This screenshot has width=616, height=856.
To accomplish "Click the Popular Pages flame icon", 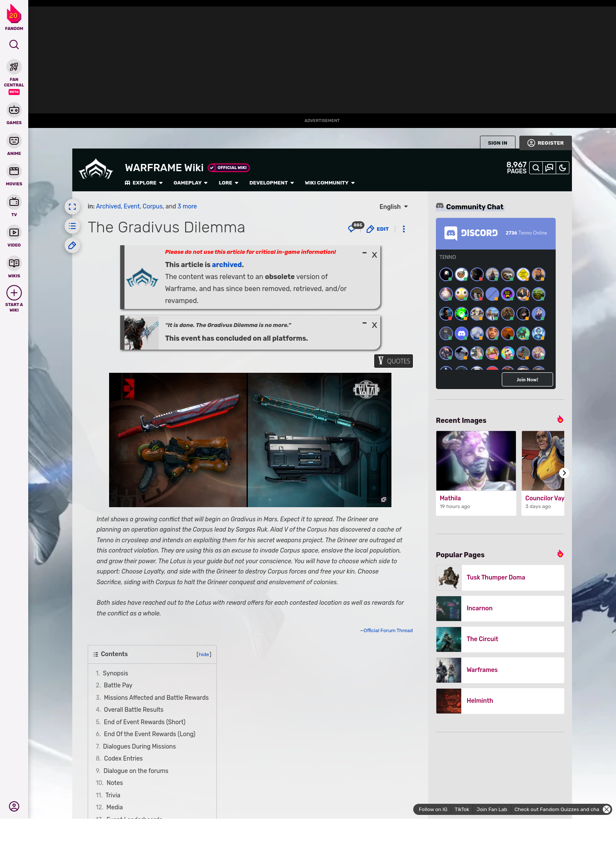I will click(x=560, y=554).
